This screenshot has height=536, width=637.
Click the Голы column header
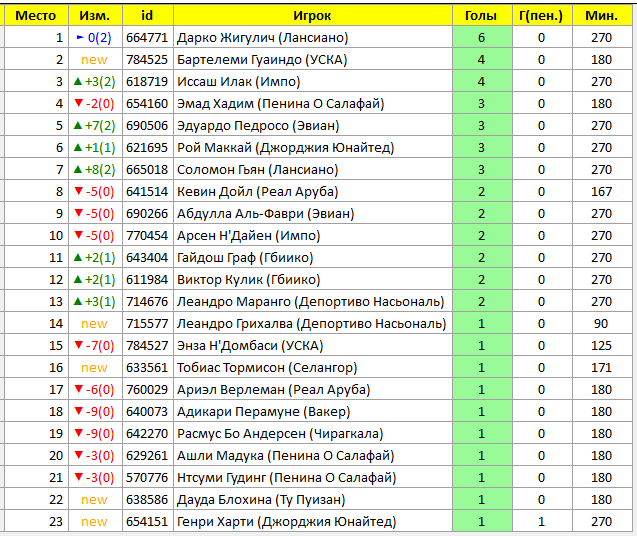tap(482, 16)
